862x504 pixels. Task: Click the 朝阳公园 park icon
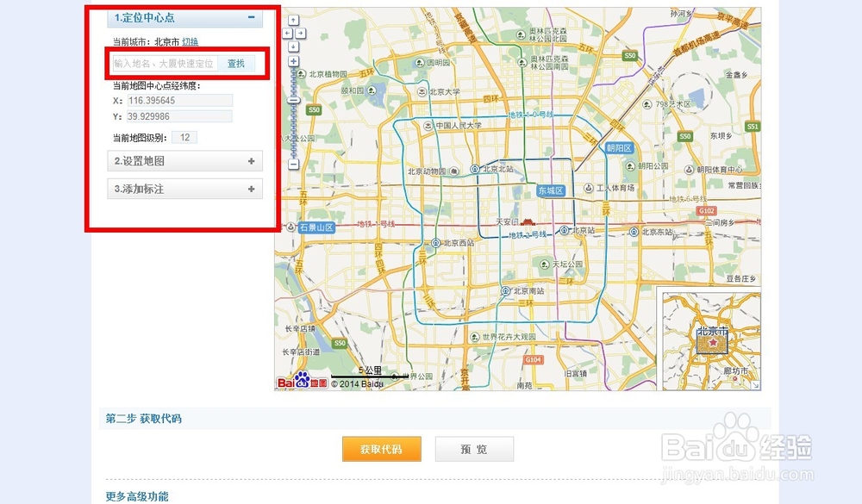[x=630, y=166]
